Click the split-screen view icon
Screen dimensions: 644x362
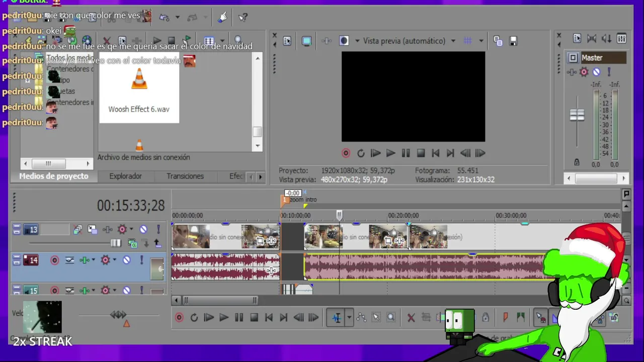(x=344, y=41)
